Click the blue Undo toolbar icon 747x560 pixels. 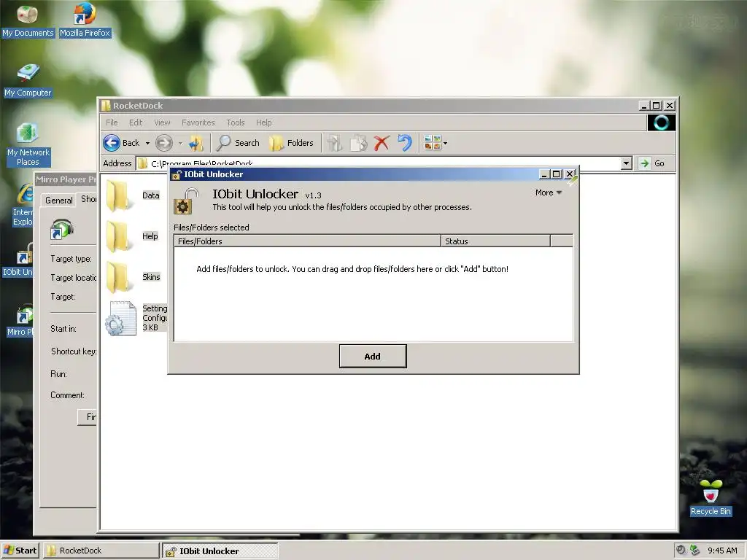pyautogui.click(x=405, y=143)
